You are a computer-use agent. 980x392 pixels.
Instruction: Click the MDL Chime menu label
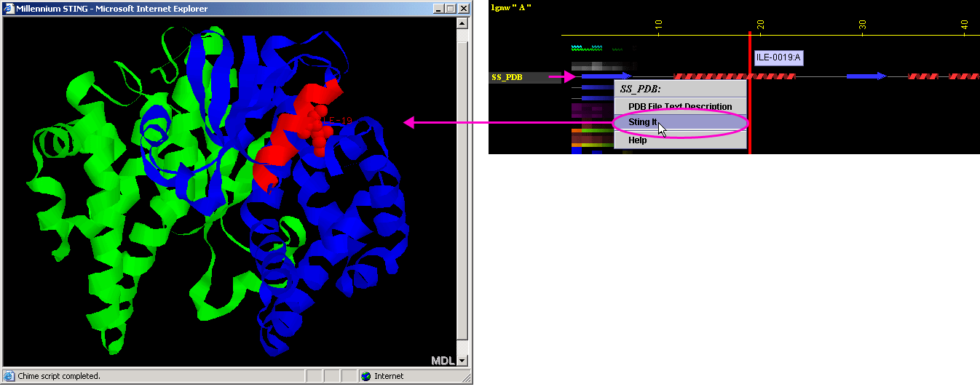click(443, 360)
